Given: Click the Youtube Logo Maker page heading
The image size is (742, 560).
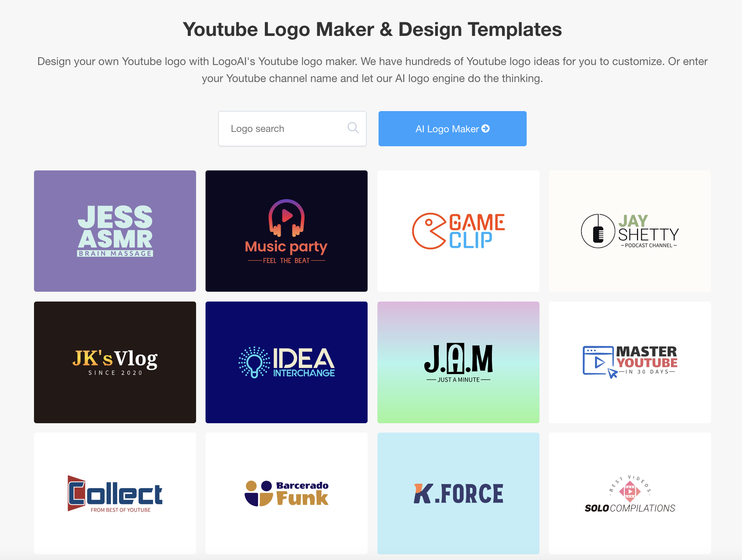Looking at the screenshot, I should pos(372,29).
